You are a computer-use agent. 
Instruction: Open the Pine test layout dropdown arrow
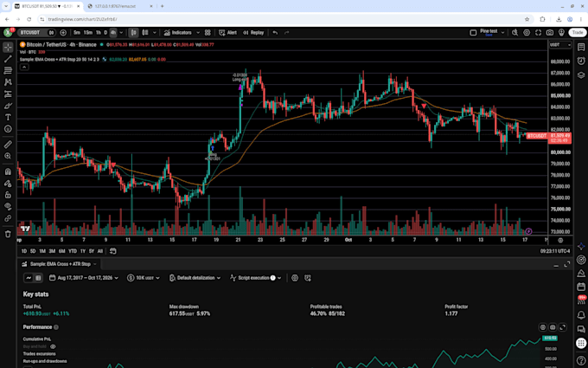(503, 33)
